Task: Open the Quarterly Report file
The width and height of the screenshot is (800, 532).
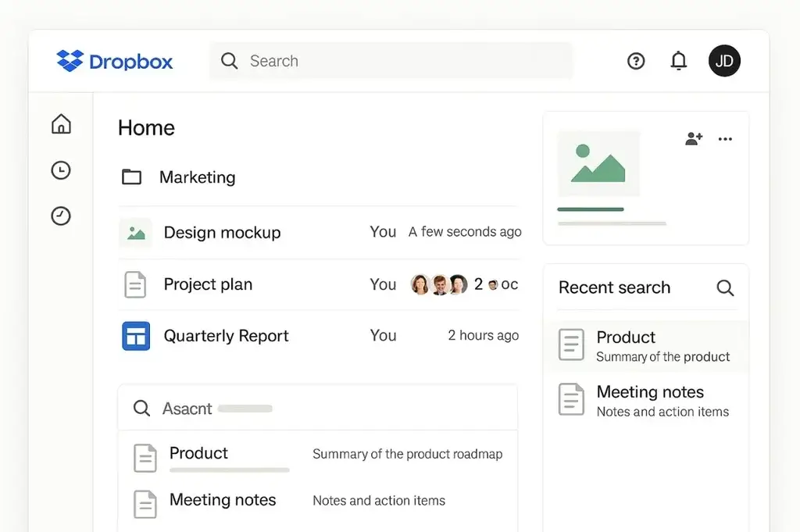Action: [319, 336]
